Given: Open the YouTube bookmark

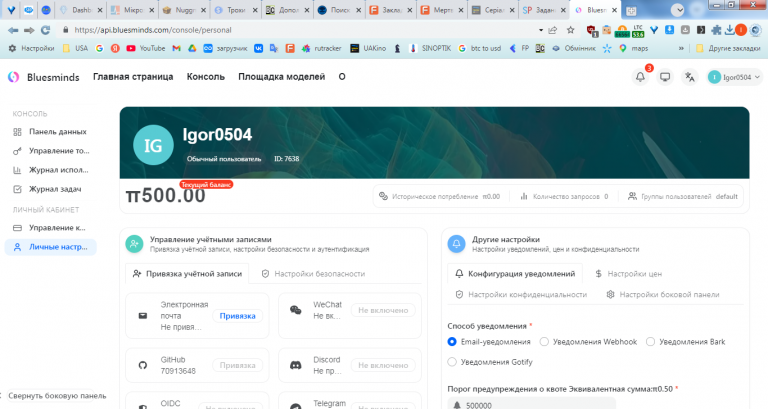Looking at the screenshot, I should click(145, 48).
